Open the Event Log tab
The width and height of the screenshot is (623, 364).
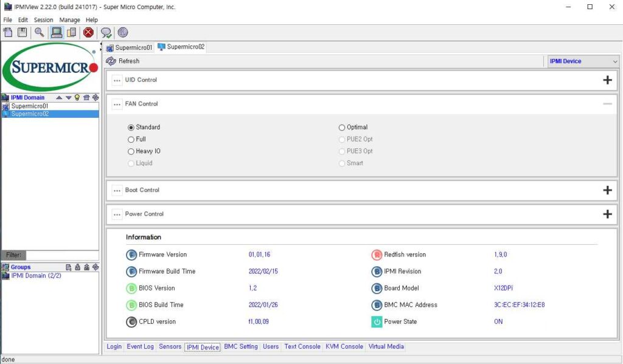point(141,346)
